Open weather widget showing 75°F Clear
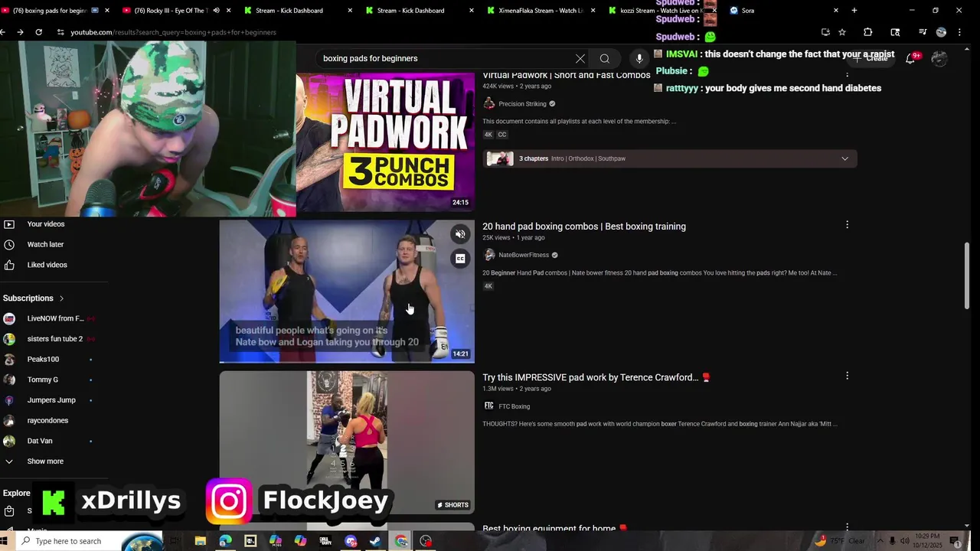The width and height of the screenshot is (980, 551). (x=840, y=541)
